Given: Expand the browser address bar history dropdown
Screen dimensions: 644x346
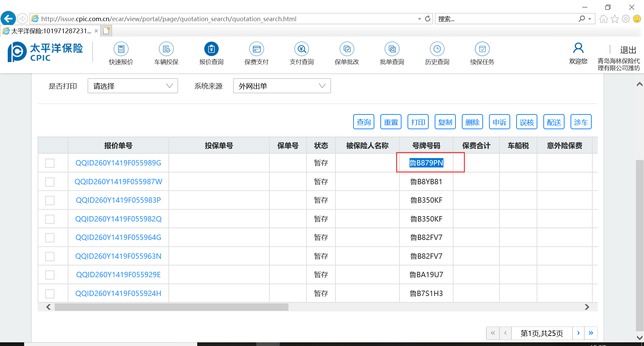Looking at the screenshot, I should point(419,19).
